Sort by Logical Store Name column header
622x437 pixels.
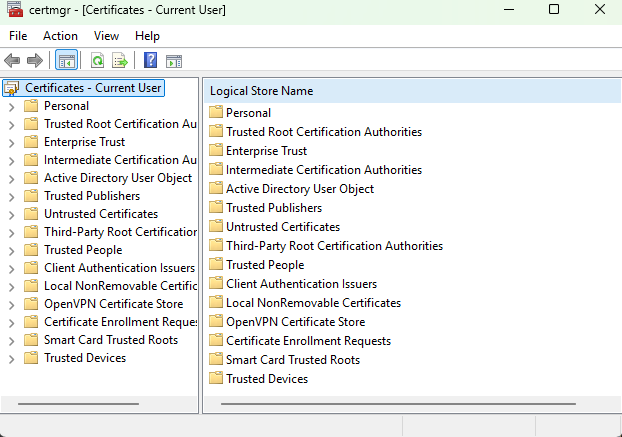[412, 91]
